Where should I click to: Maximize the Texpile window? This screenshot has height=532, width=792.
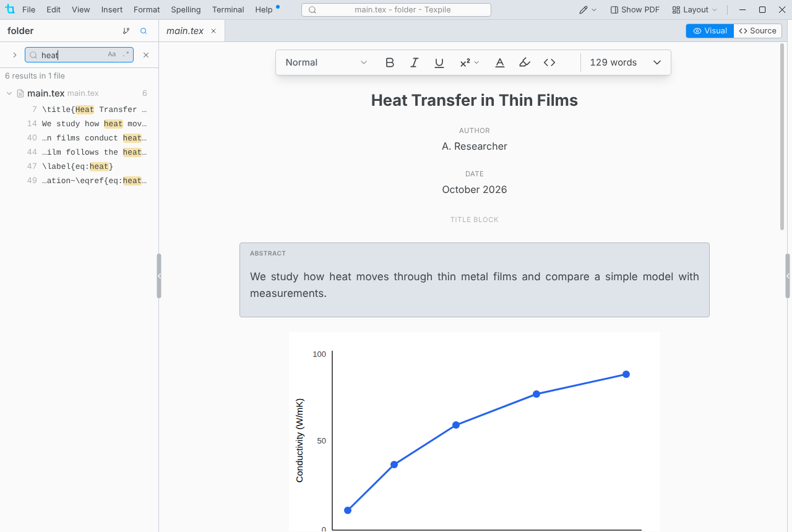coord(762,10)
